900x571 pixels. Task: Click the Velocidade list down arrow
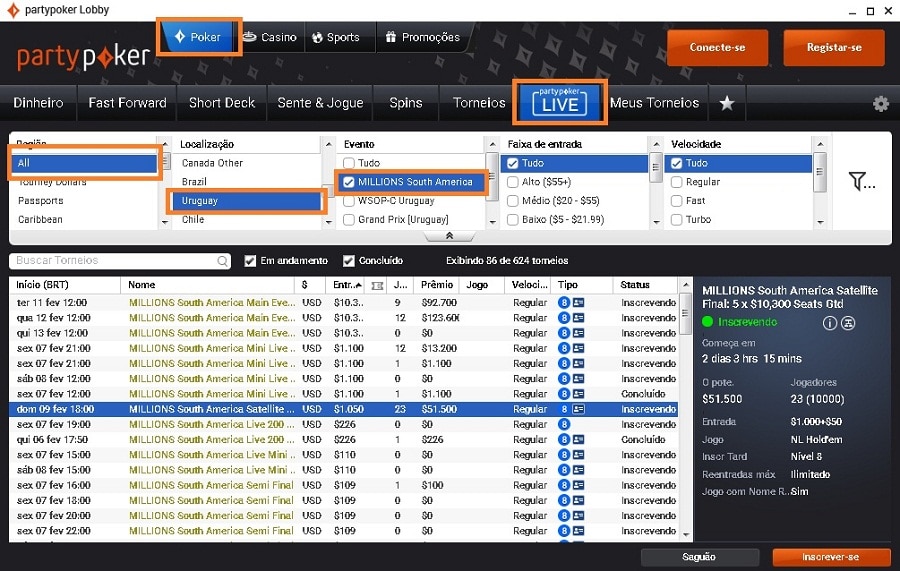tap(820, 222)
